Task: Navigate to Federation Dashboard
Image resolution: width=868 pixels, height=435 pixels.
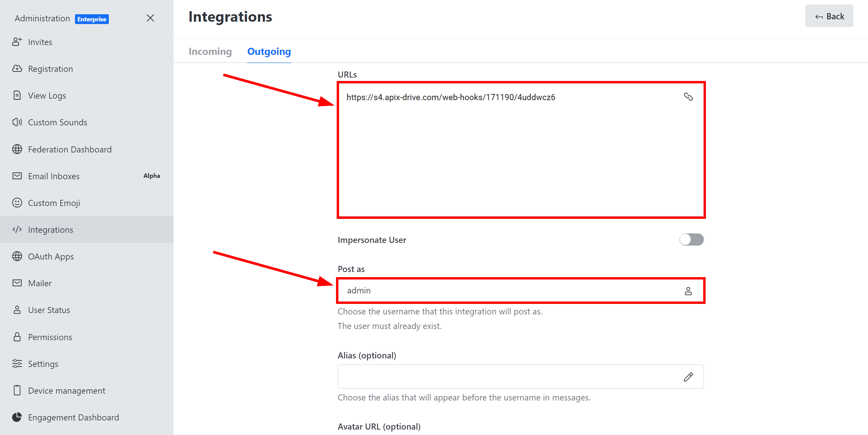Action: point(87,149)
